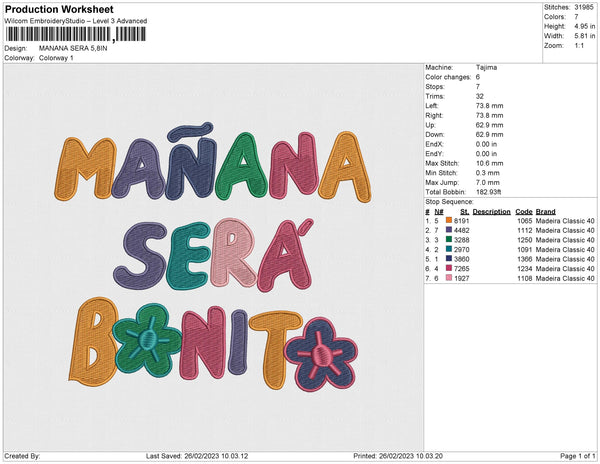Click the 'Brand' column header
This screenshot has width=600, height=464.
tap(546, 212)
